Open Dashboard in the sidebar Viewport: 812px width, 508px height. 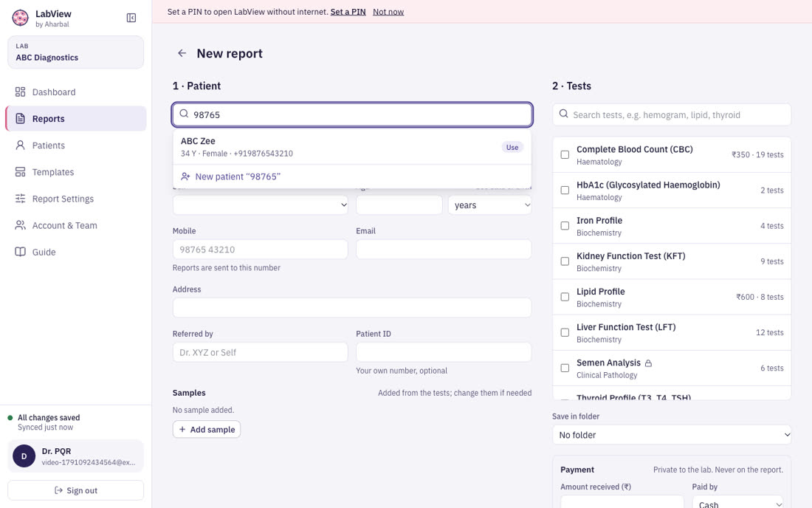pos(75,92)
